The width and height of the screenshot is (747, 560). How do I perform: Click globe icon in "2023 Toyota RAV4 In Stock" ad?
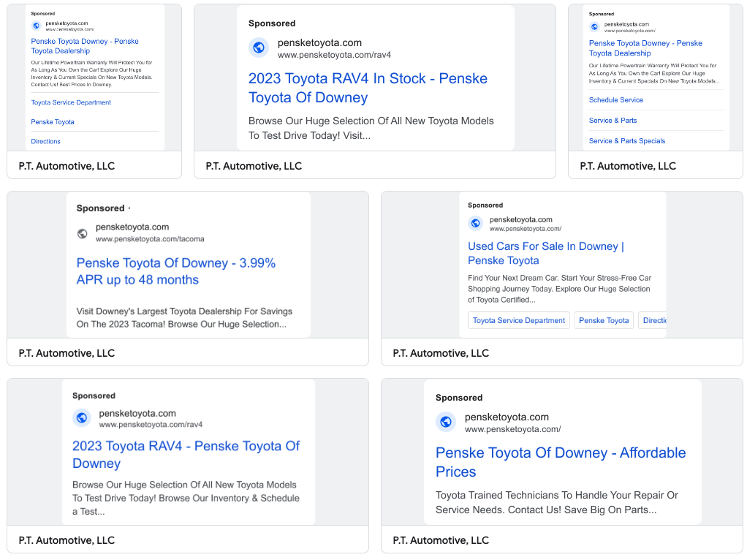(x=258, y=48)
